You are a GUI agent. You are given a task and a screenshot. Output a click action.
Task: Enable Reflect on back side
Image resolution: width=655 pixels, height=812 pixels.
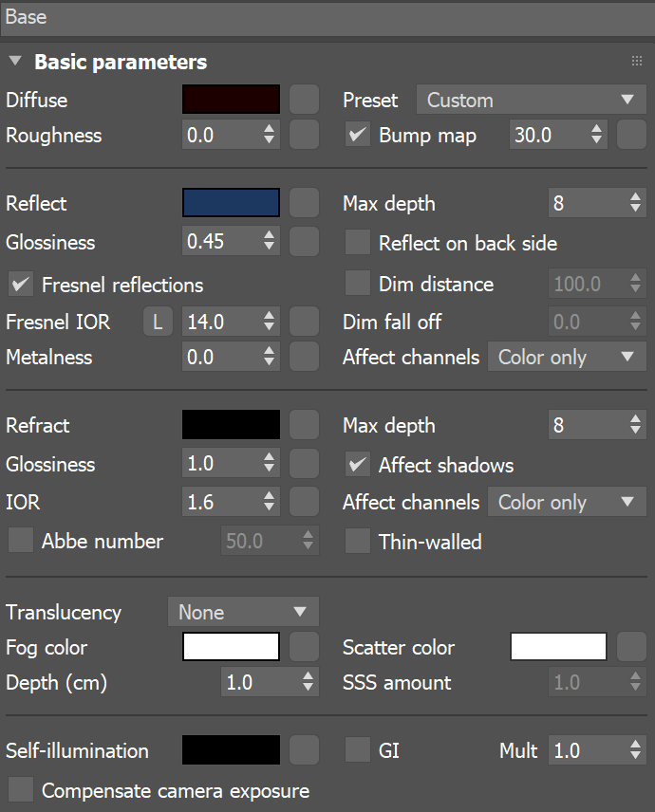tap(358, 244)
